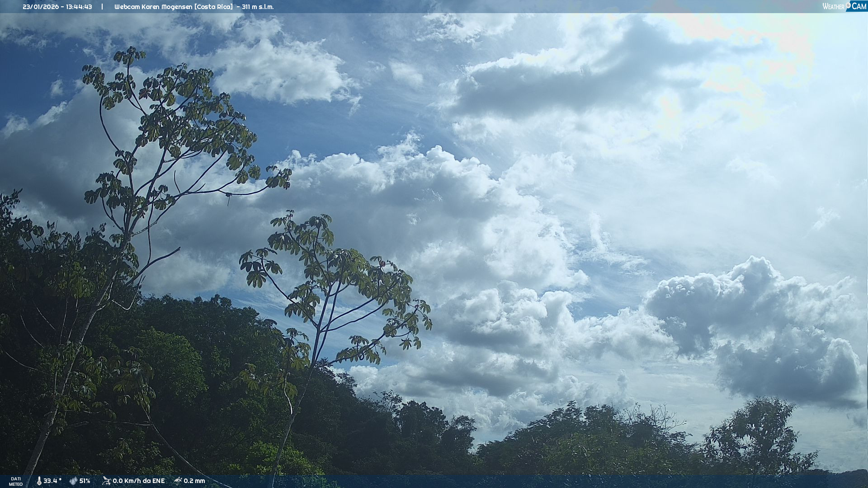Click the thermometer temperature icon
The width and height of the screenshot is (868, 488).
(39, 481)
